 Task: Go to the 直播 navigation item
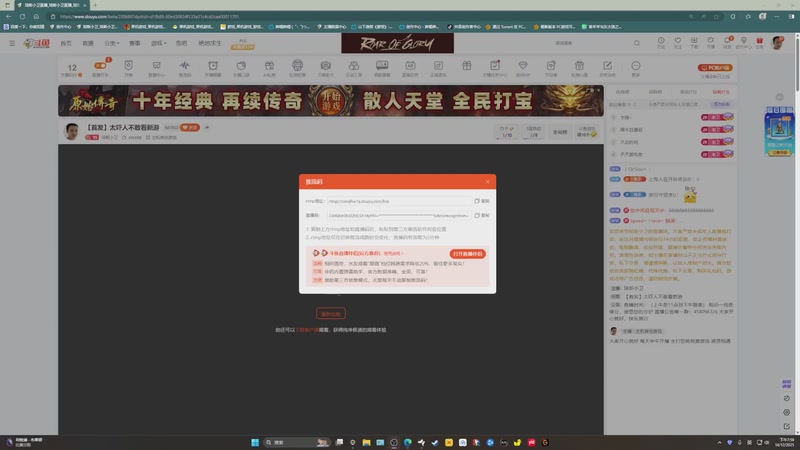[88, 43]
